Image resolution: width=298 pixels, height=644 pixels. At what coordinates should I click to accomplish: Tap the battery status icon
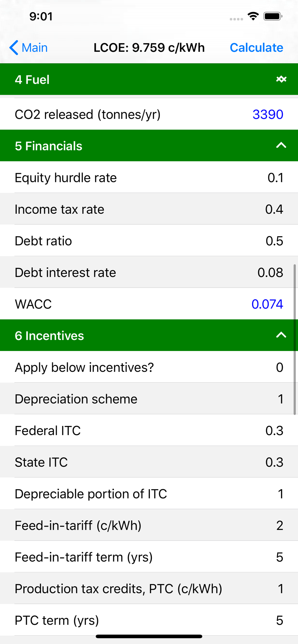click(x=273, y=16)
